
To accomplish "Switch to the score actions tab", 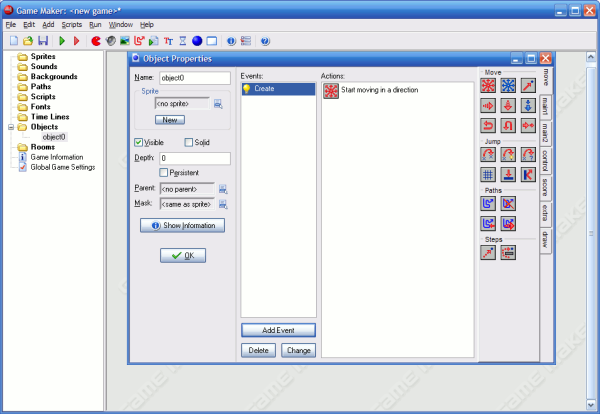I will [x=545, y=187].
